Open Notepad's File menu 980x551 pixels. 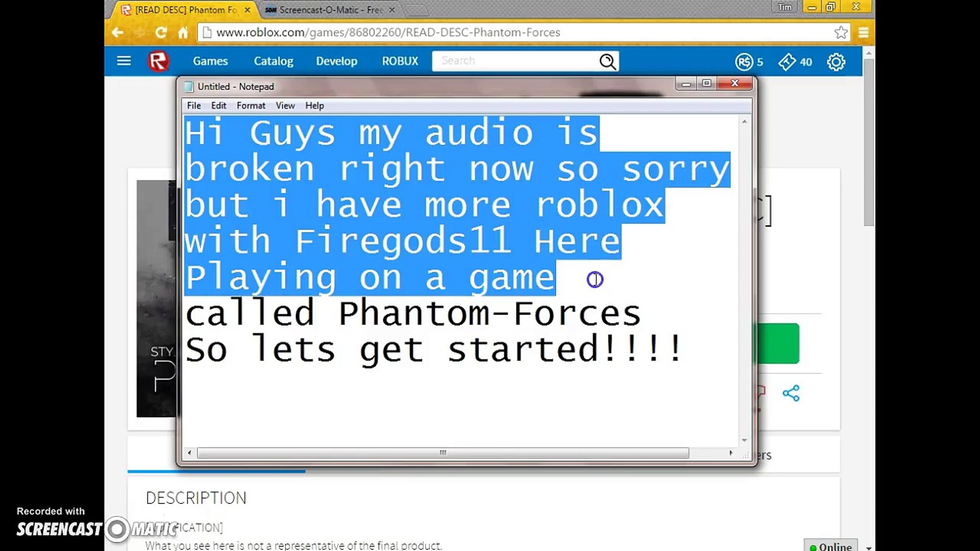(x=193, y=106)
